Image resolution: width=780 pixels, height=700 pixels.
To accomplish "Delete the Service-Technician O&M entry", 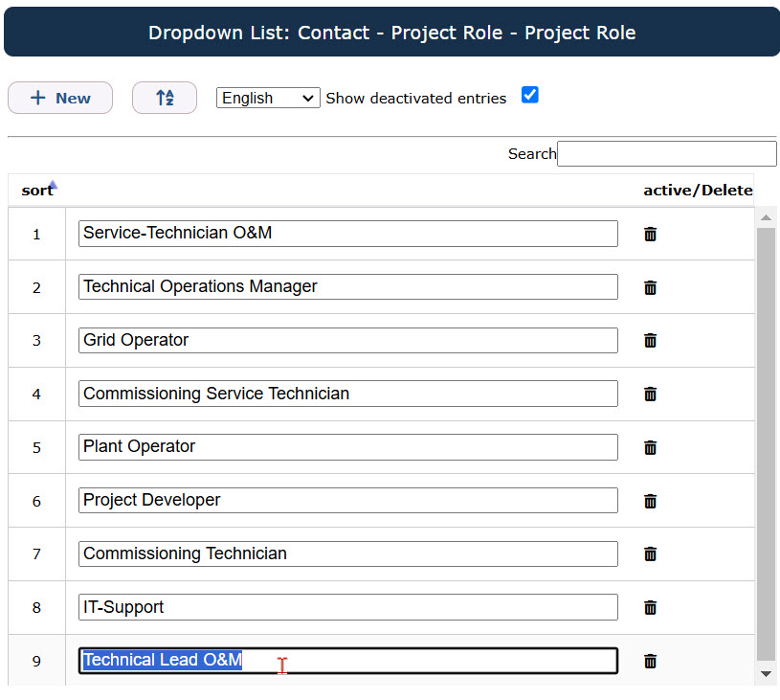I will [650, 234].
